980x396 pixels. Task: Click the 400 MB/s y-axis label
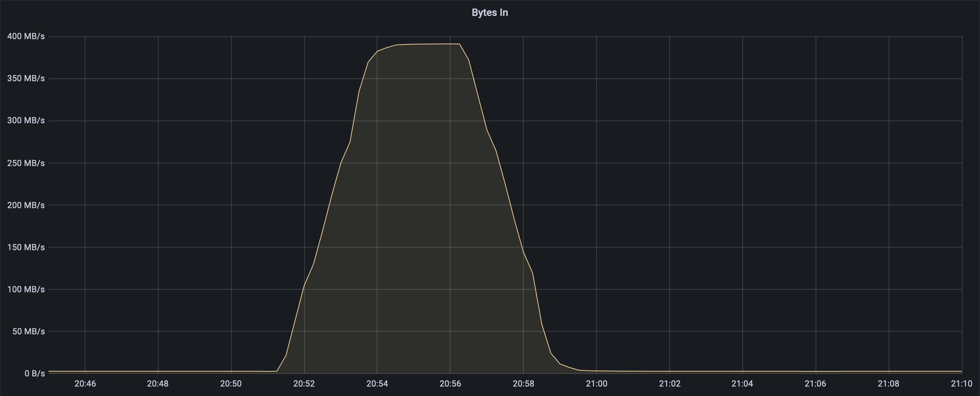26,37
